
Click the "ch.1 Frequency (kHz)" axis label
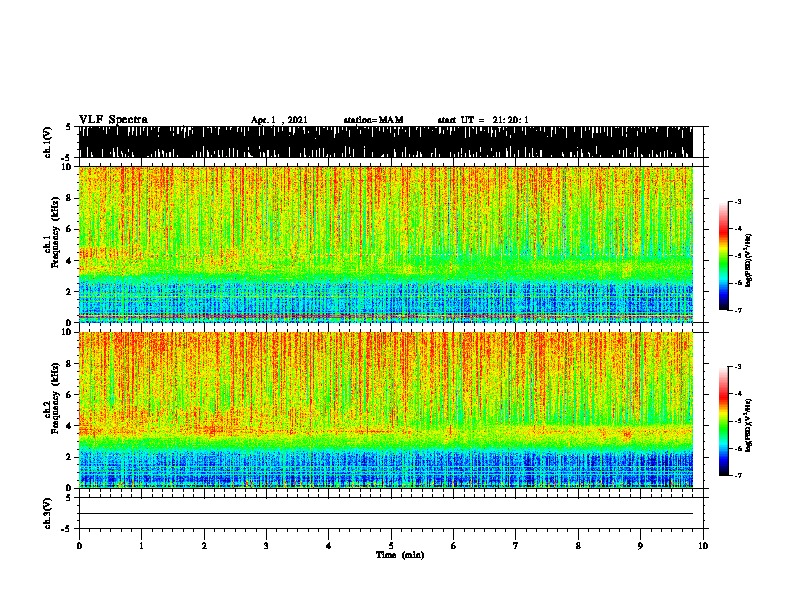pyautogui.click(x=51, y=232)
